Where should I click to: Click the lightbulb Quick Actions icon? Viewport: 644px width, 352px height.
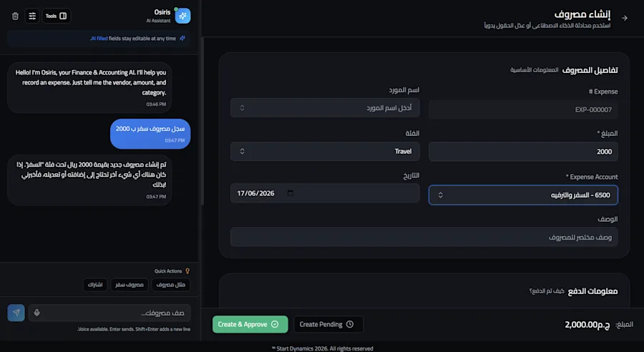187,271
